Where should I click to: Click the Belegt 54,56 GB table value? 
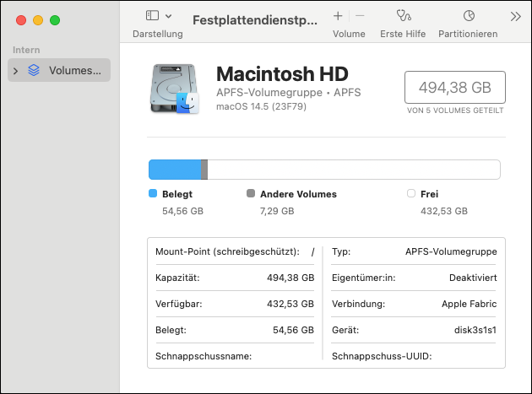point(293,330)
